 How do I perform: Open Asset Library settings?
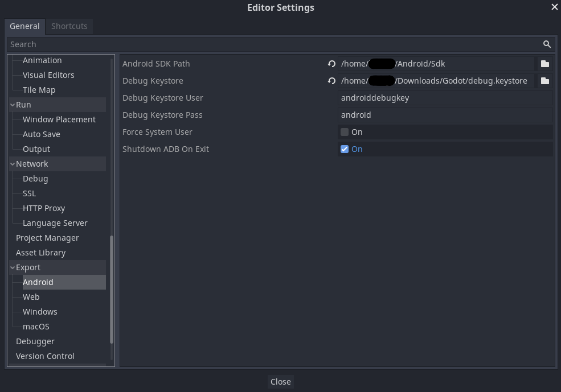point(41,253)
